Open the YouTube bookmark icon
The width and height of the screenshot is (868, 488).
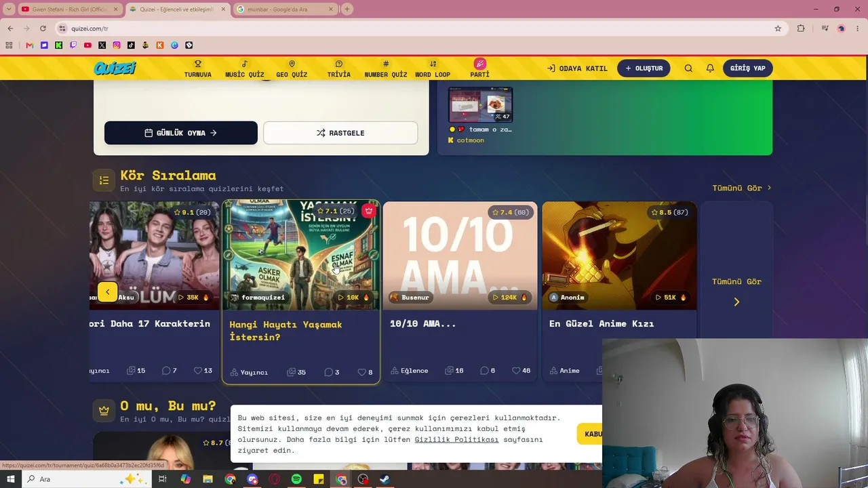tap(87, 45)
